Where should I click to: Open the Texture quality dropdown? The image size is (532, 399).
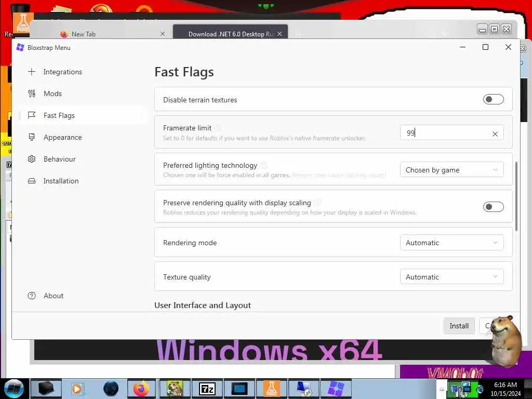pyautogui.click(x=451, y=277)
